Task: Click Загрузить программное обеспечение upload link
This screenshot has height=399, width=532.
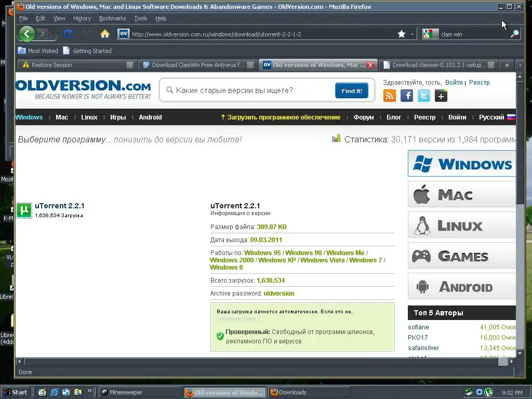Action: (x=280, y=117)
